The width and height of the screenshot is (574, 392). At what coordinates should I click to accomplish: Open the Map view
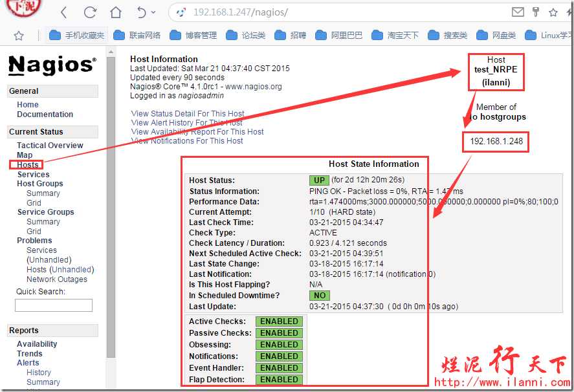click(x=25, y=155)
